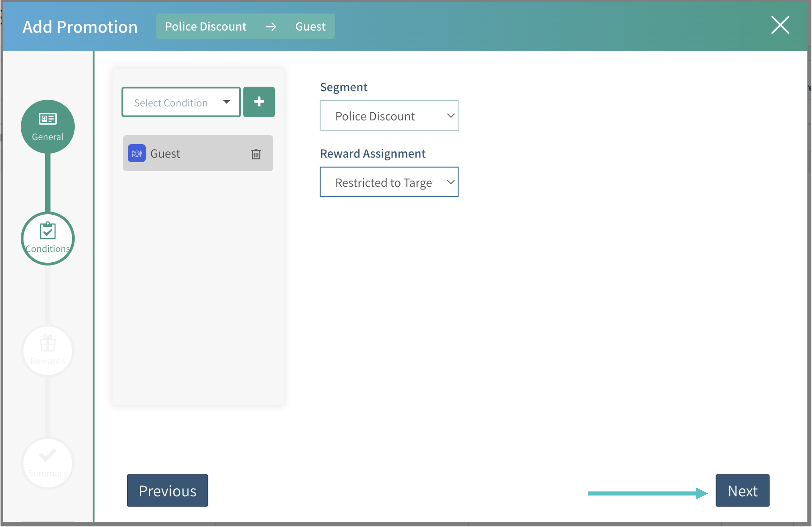812x527 pixels.
Task: Expand the Segment Police Discount dropdown
Action: tap(389, 116)
